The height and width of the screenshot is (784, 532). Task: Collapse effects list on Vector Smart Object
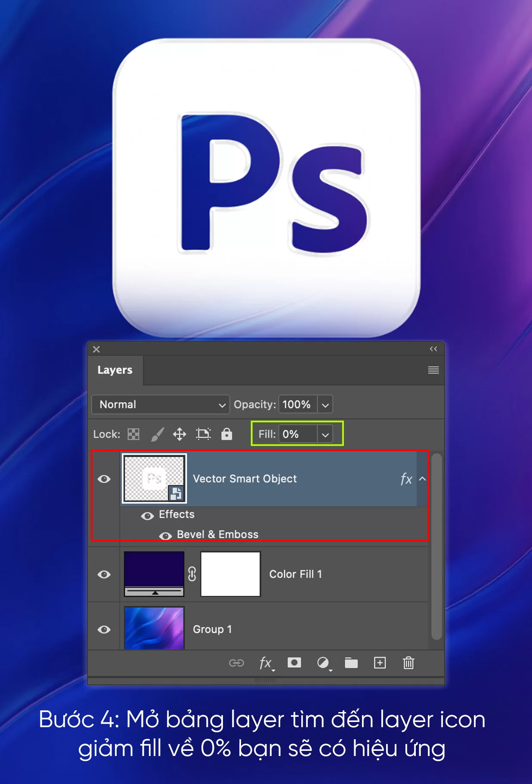click(x=423, y=479)
